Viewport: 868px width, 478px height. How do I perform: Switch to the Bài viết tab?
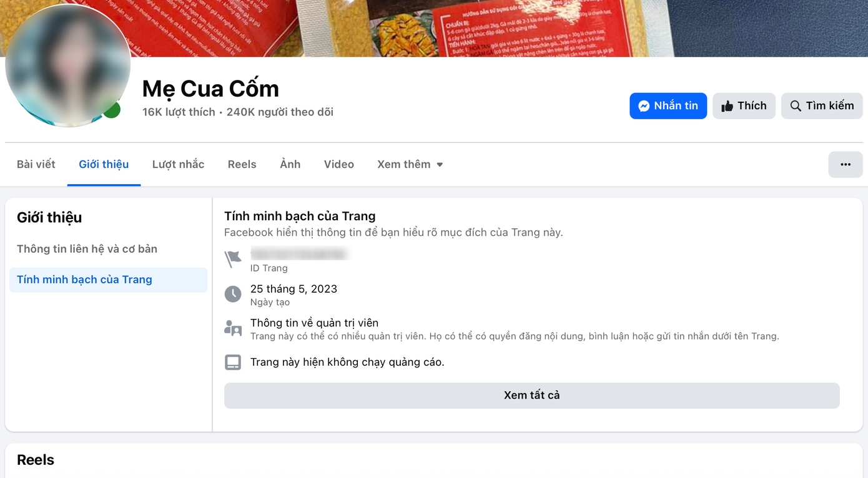coord(36,165)
